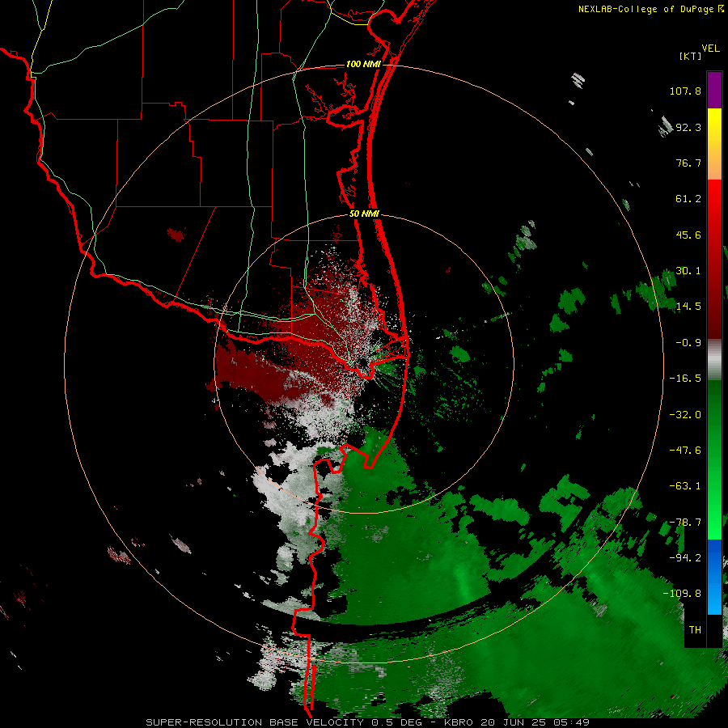Select the -94.2 scale value
The width and height of the screenshot is (728, 728).
point(685,558)
